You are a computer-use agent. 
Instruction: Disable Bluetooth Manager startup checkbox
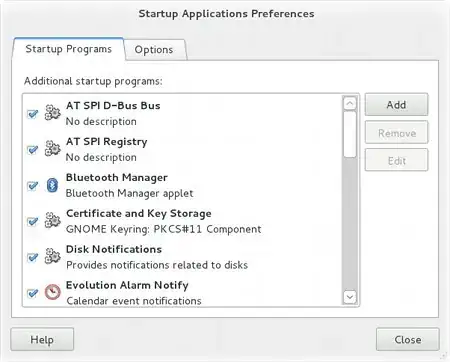[x=33, y=185]
